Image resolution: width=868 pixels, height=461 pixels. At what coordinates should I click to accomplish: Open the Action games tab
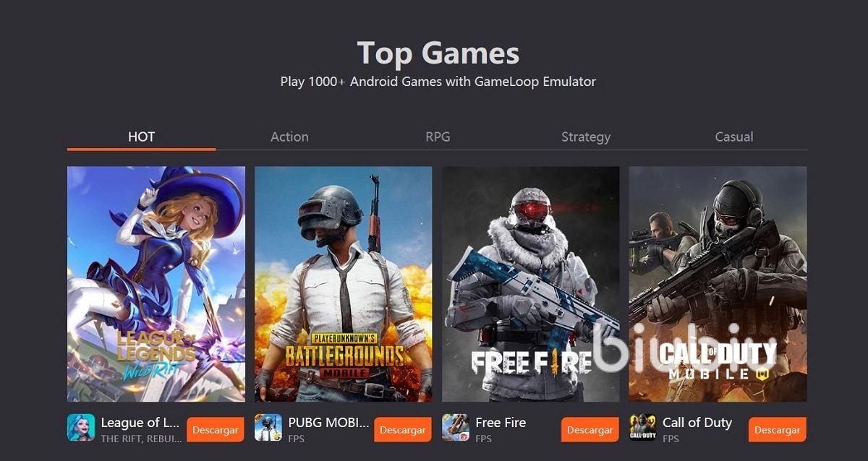click(x=289, y=137)
